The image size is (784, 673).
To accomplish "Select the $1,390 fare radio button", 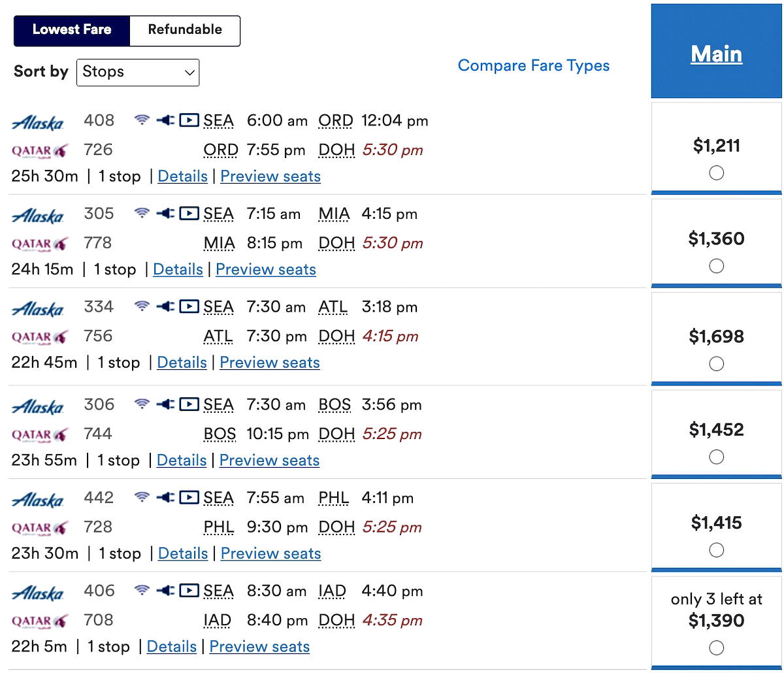I will [x=716, y=648].
